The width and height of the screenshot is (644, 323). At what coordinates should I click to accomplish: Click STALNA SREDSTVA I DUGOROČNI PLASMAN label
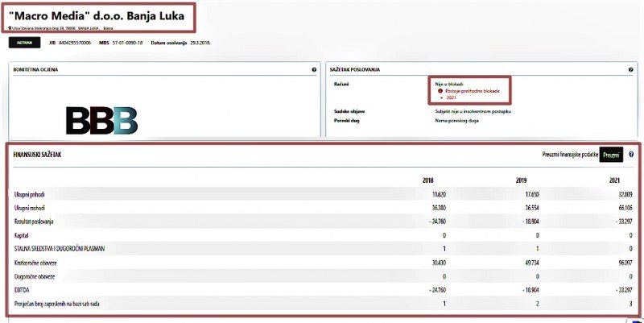pyautogui.click(x=59, y=249)
